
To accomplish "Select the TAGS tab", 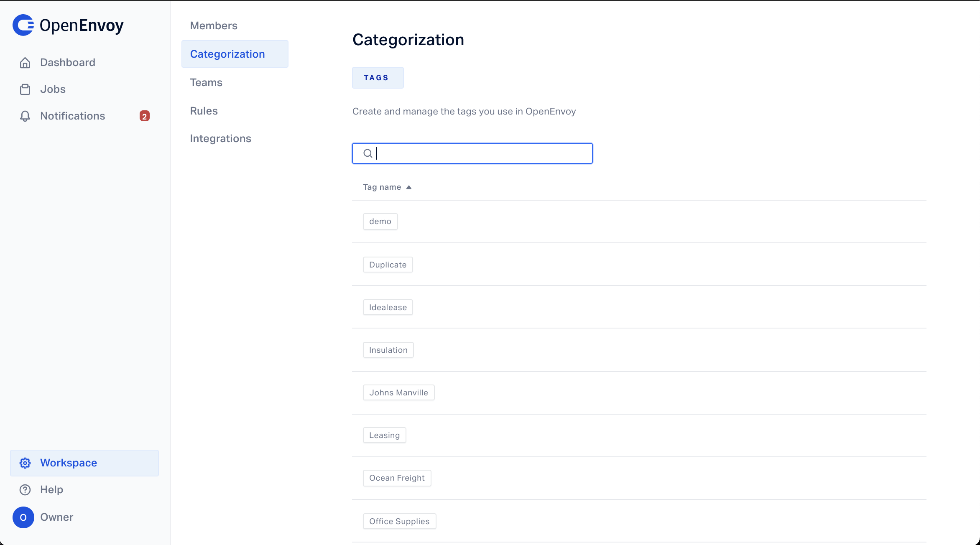I will coord(378,78).
